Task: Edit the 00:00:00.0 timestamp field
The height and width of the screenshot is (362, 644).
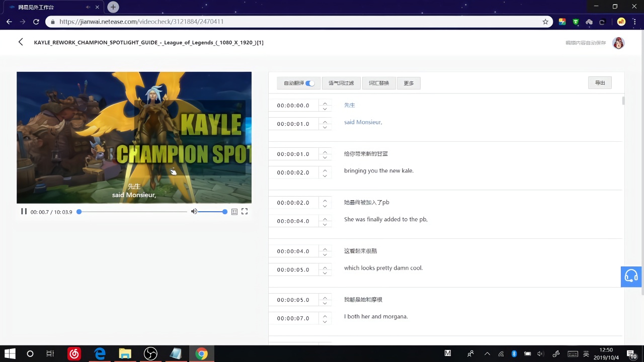Action: pos(293,106)
